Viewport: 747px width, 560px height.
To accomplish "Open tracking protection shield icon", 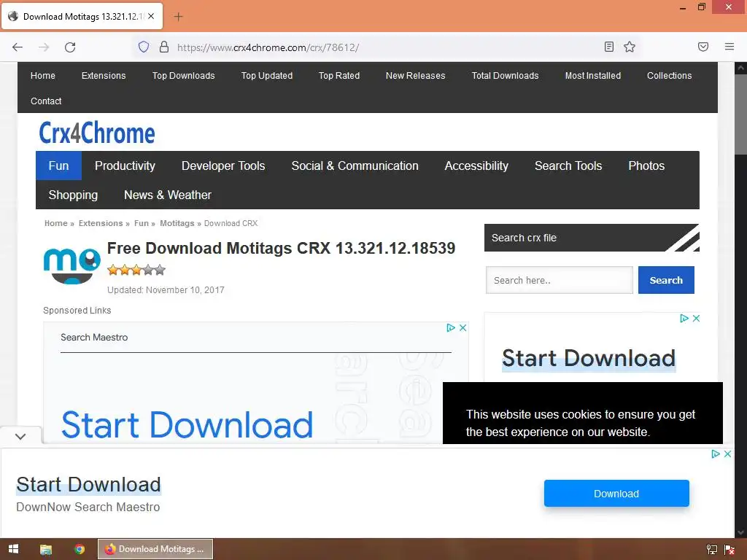I will point(144,47).
